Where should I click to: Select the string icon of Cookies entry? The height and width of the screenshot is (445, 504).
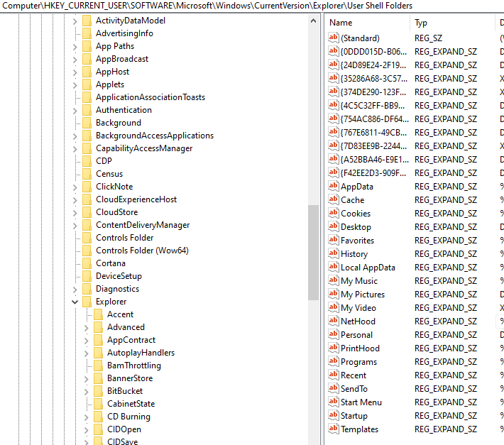point(334,213)
